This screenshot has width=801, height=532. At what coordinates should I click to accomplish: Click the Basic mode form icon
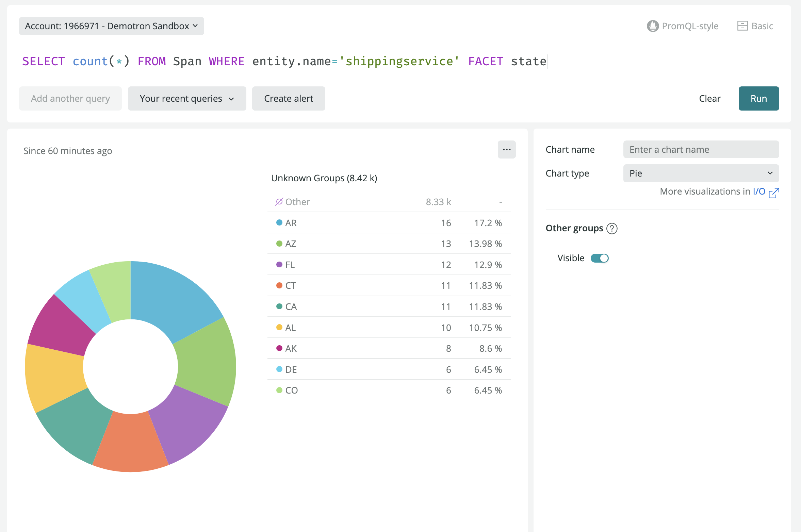(x=742, y=26)
